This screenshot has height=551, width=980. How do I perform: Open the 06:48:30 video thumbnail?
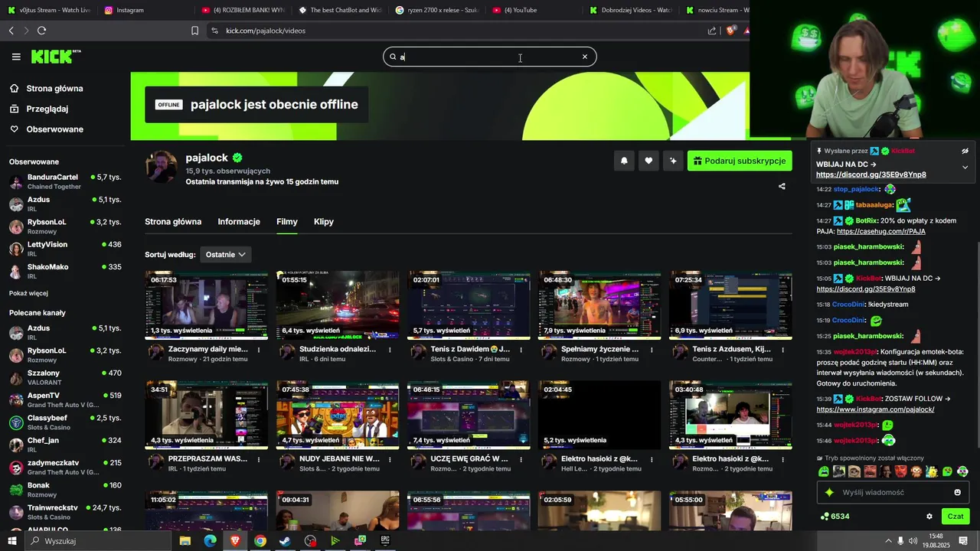click(599, 305)
